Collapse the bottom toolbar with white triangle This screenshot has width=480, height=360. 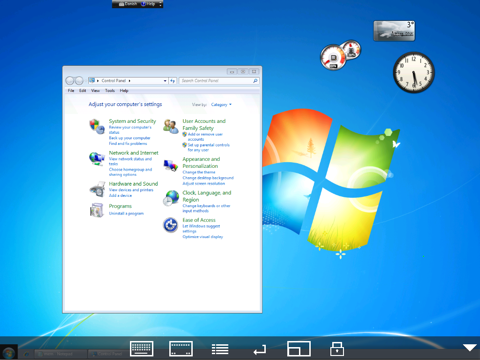[x=470, y=348]
